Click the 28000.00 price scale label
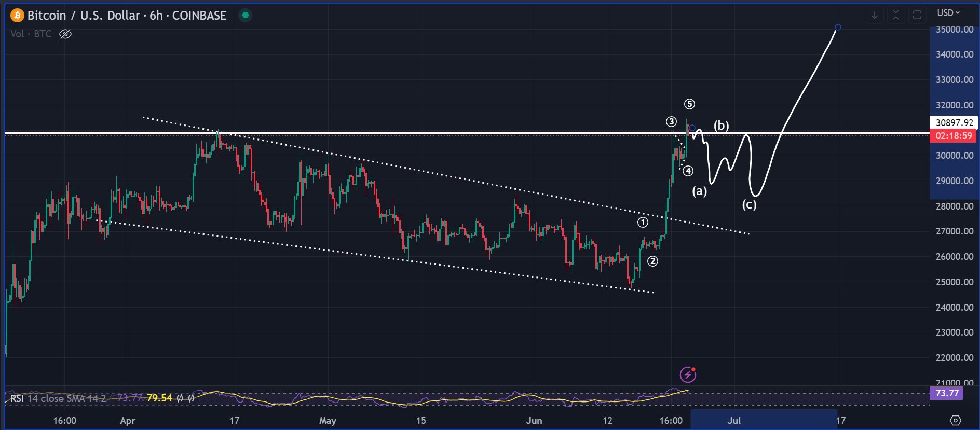The height and width of the screenshot is (430, 980). [954, 206]
